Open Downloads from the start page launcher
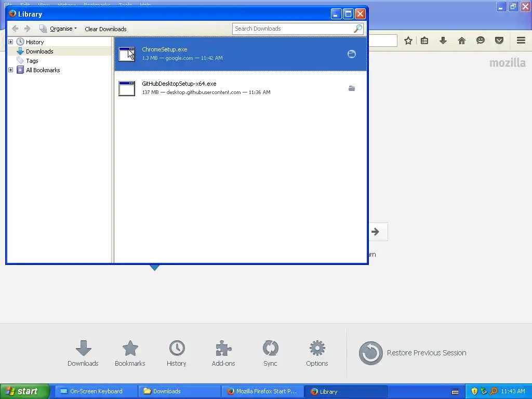 coord(83,353)
